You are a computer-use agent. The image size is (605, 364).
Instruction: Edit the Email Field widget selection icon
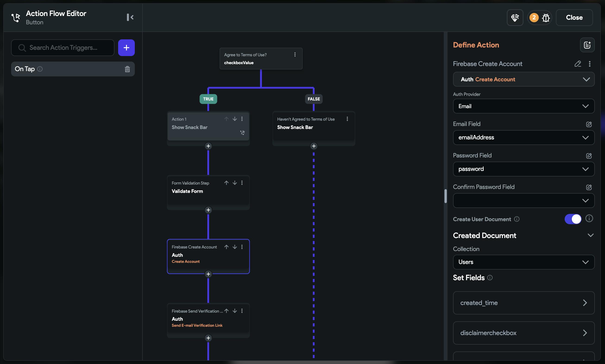[x=589, y=124]
